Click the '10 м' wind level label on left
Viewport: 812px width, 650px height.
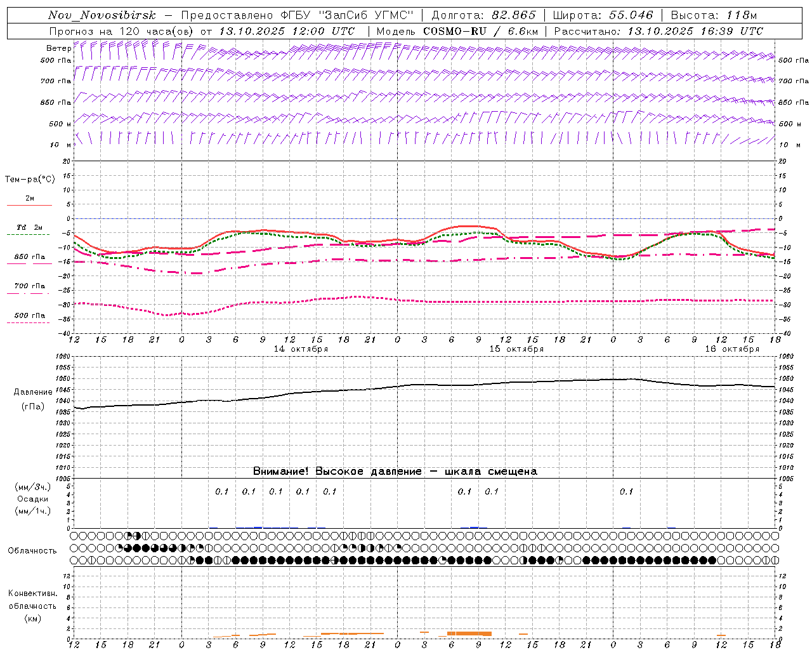pyautogui.click(x=60, y=145)
